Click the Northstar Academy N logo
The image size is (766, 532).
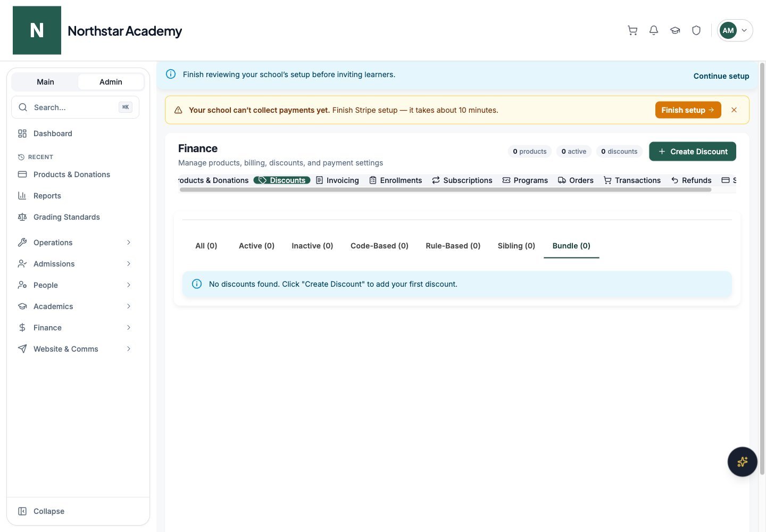[x=37, y=30]
